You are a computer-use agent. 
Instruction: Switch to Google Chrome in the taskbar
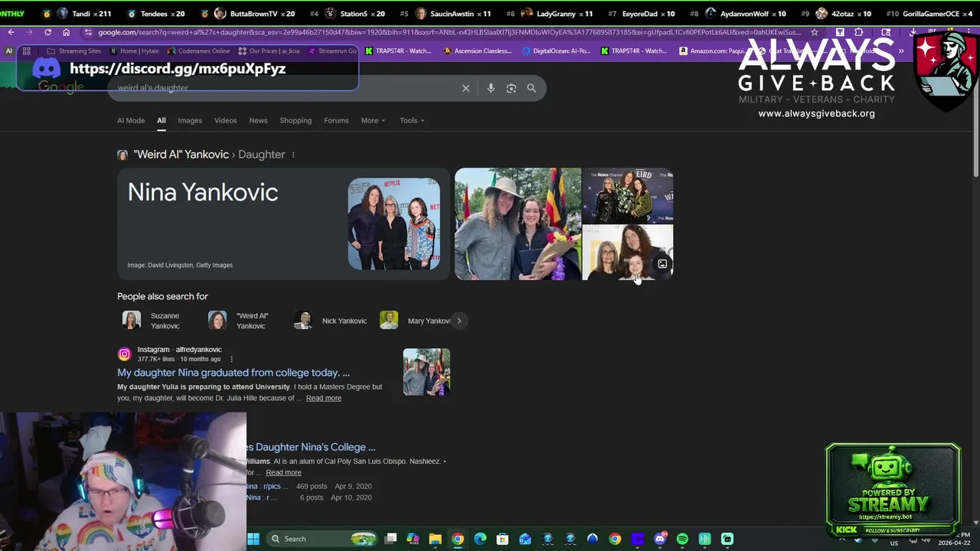click(x=457, y=539)
